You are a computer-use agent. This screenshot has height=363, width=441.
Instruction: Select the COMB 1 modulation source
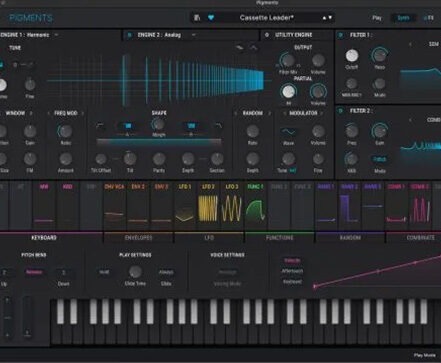click(396, 205)
